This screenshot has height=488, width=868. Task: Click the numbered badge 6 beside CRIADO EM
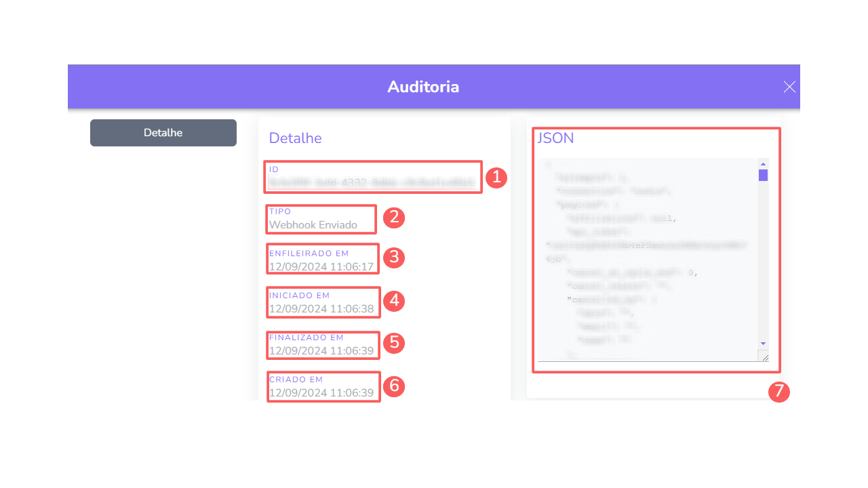pos(393,386)
